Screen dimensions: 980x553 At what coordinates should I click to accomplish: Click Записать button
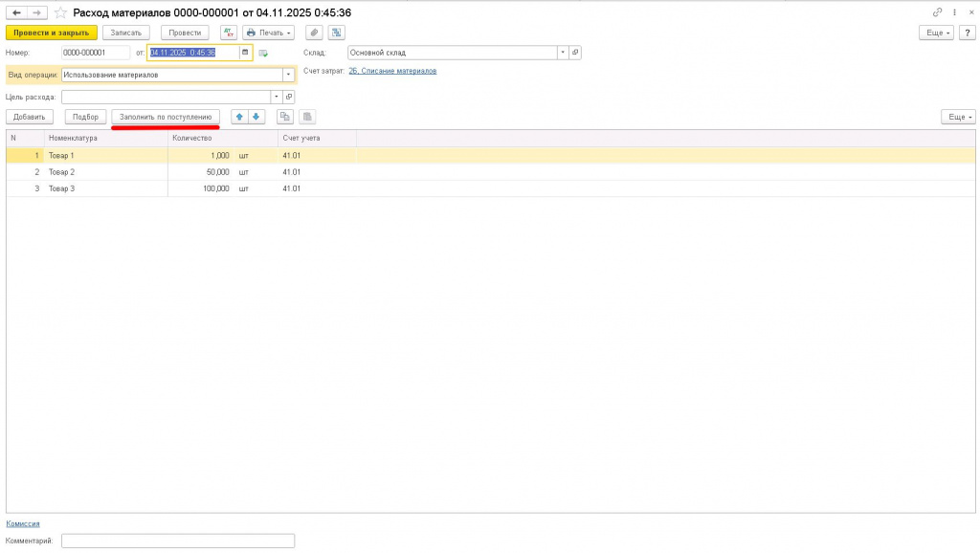(x=126, y=33)
